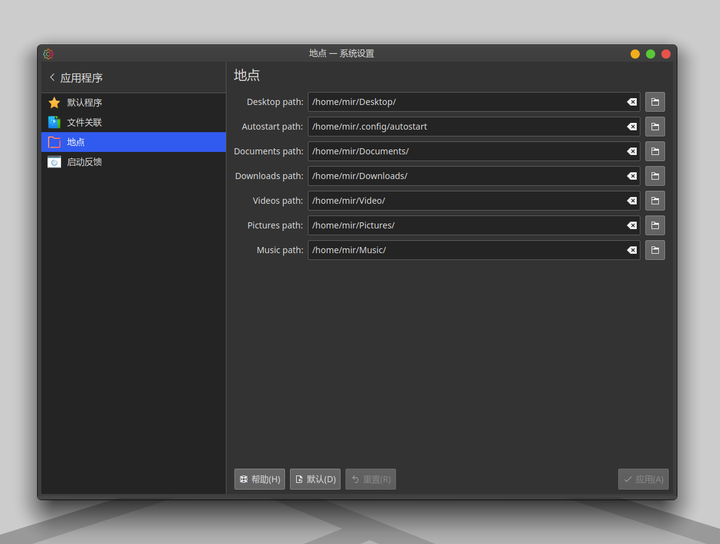Open folder browser for Desktop path
720x544 pixels.
[655, 102]
